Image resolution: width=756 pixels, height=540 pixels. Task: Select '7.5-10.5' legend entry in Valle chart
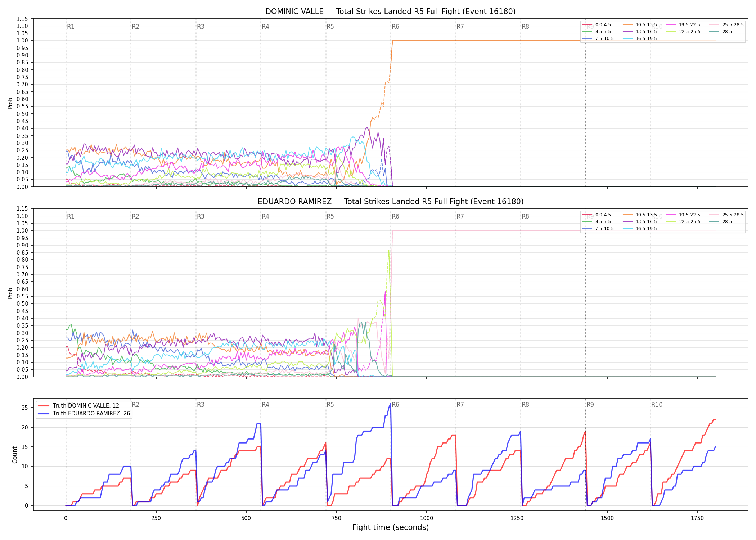(598, 39)
